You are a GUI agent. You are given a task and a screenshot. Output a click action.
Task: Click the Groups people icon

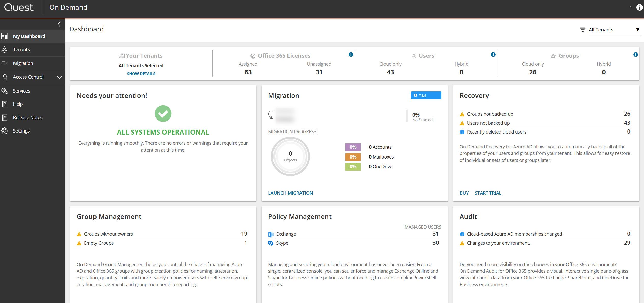[554, 56]
